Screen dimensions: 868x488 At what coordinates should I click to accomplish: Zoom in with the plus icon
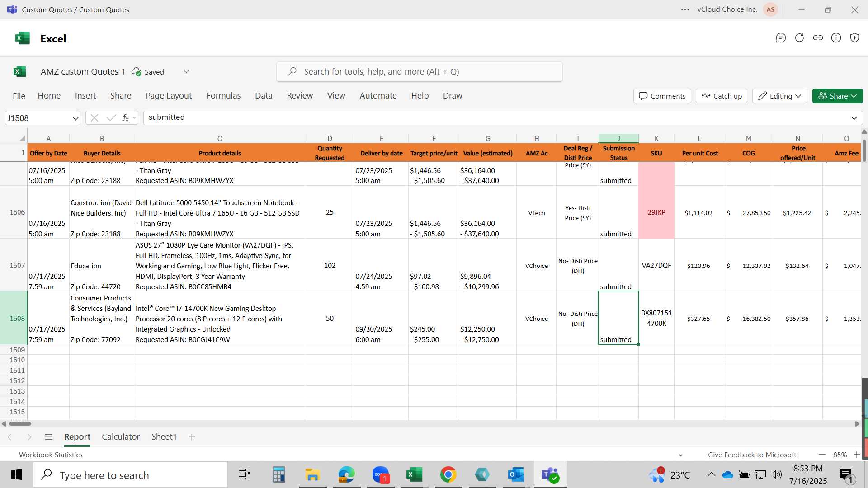(x=857, y=455)
